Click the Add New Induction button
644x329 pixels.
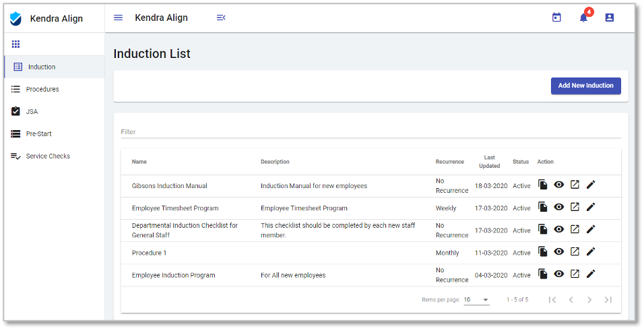(585, 86)
